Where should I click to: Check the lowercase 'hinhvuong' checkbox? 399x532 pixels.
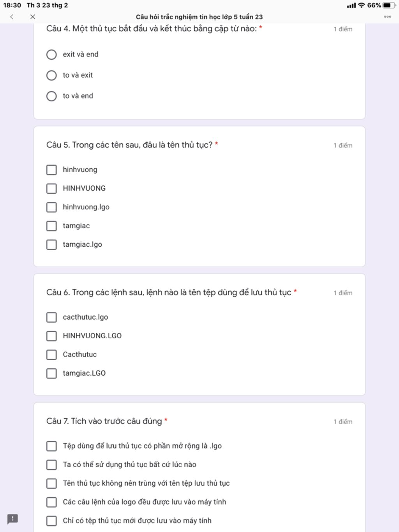51,170
